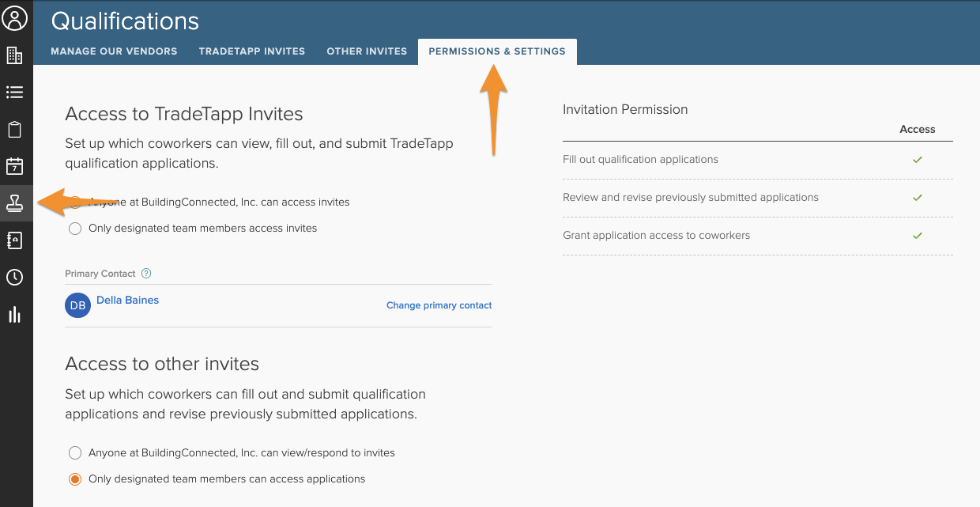The image size is (980, 507).
Task: Open the user profile icon in sidebar
Action: pyautogui.click(x=15, y=17)
